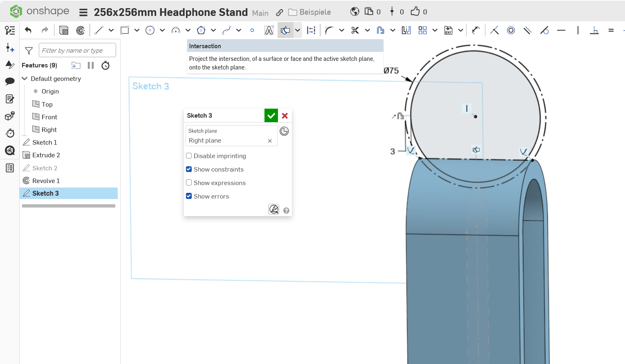The image size is (625, 364).
Task: Open the arc tool dropdown arrow
Action: click(188, 30)
